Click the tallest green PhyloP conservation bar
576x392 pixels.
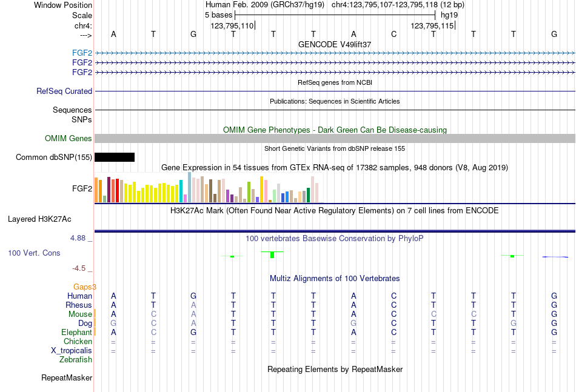(x=272, y=254)
